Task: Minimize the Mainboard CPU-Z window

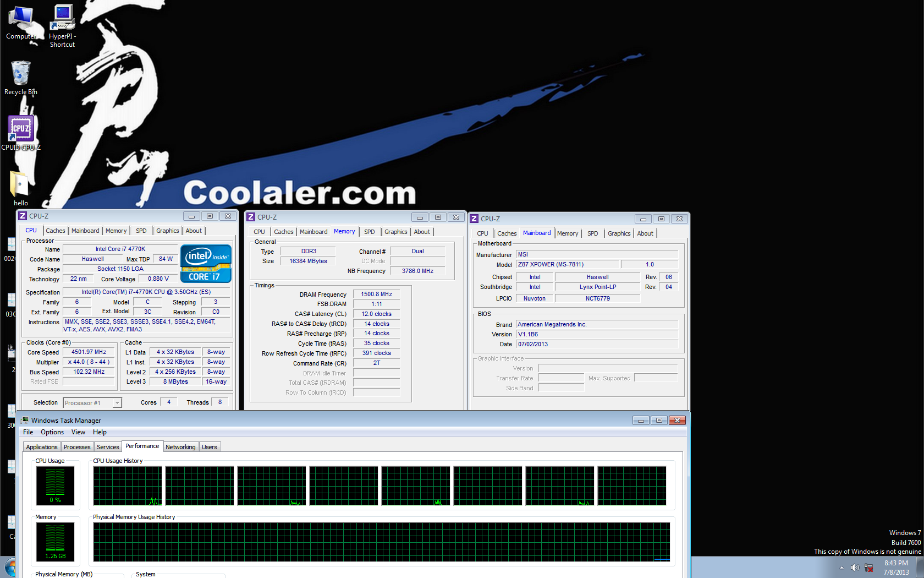Action: point(643,219)
